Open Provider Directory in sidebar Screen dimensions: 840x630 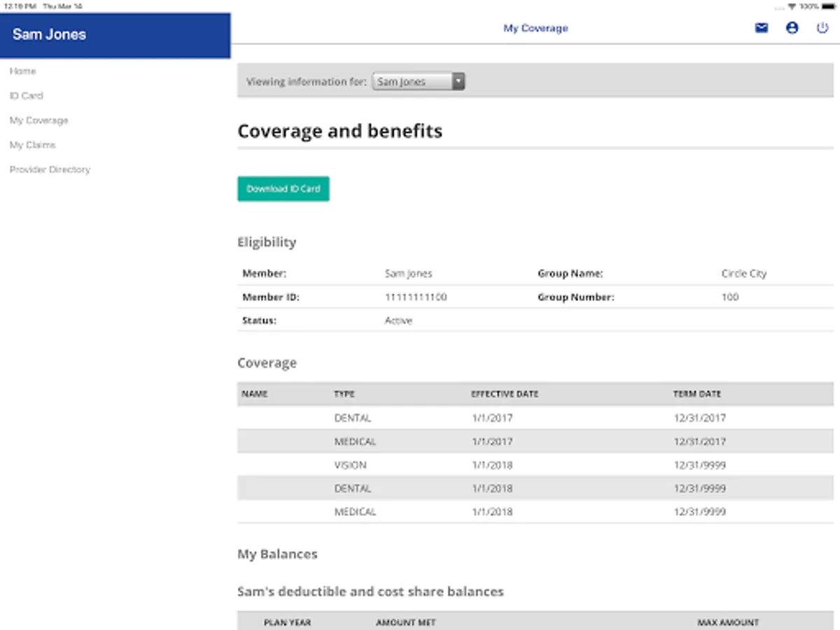tap(50, 169)
